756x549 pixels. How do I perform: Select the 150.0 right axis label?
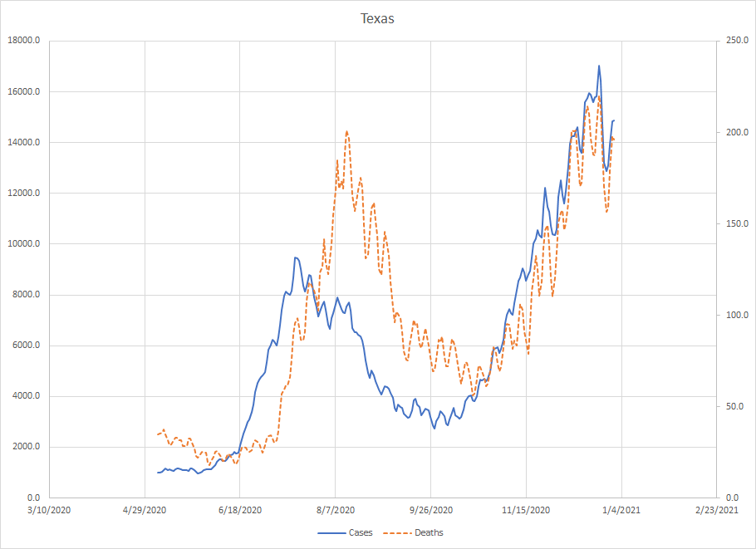click(737, 224)
